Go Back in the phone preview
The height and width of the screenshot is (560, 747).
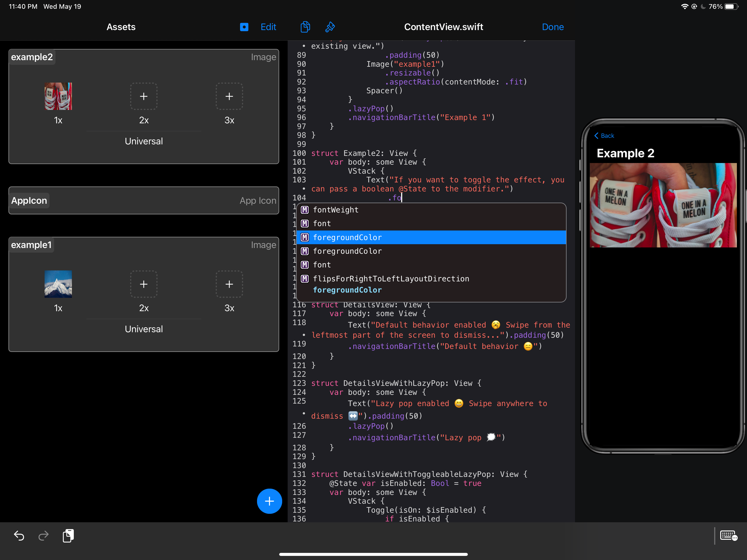tap(604, 136)
